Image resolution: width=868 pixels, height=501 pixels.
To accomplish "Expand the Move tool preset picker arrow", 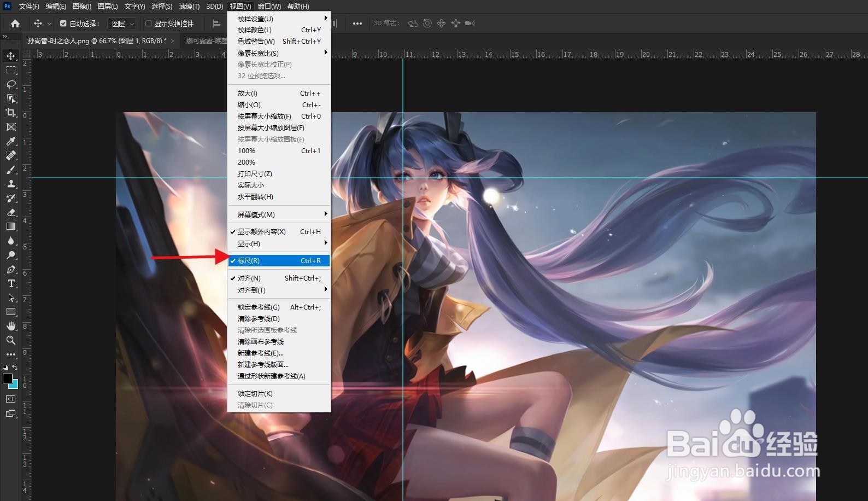I will pyautogui.click(x=50, y=24).
